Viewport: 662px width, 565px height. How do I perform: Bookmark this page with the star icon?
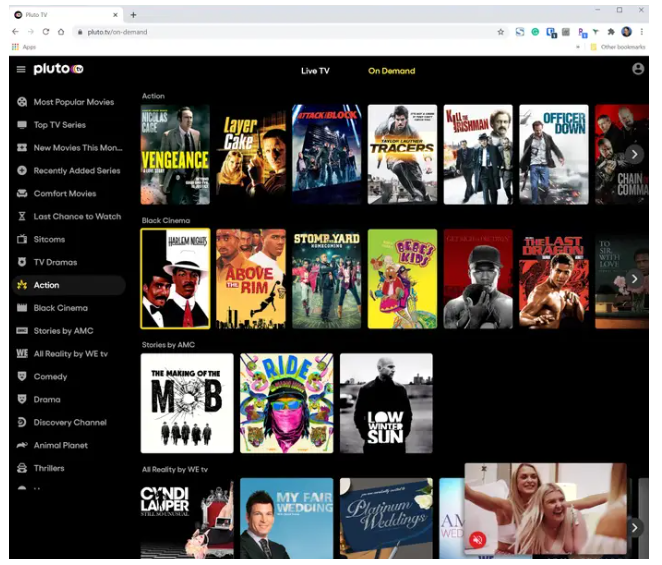point(500,32)
